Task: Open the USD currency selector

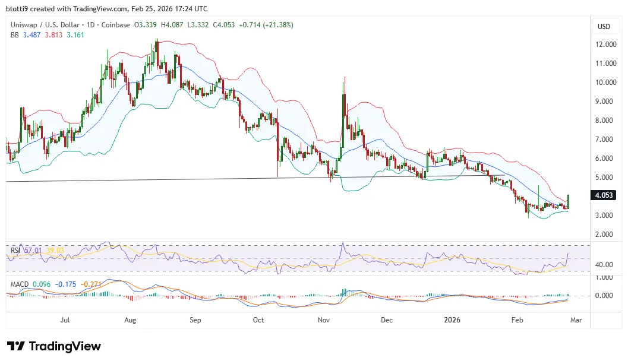Action: (605, 26)
